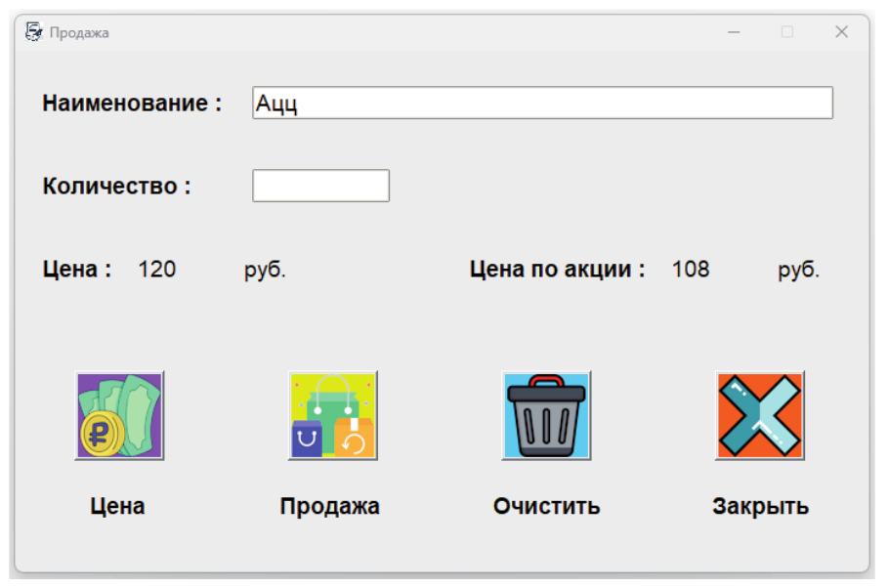Viewport: 888px width, 588px height.
Task: Hit the orange X Закрыть icon
Action: pyautogui.click(x=759, y=415)
